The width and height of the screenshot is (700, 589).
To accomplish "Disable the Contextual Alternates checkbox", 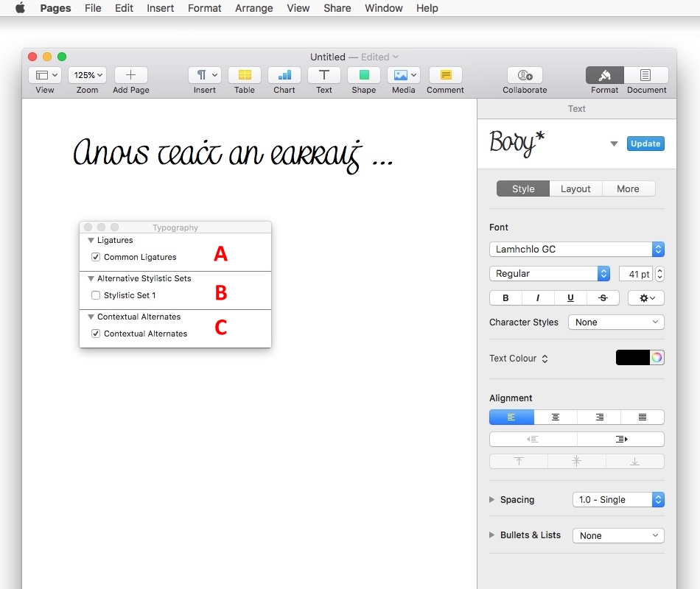I will click(96, 334).
